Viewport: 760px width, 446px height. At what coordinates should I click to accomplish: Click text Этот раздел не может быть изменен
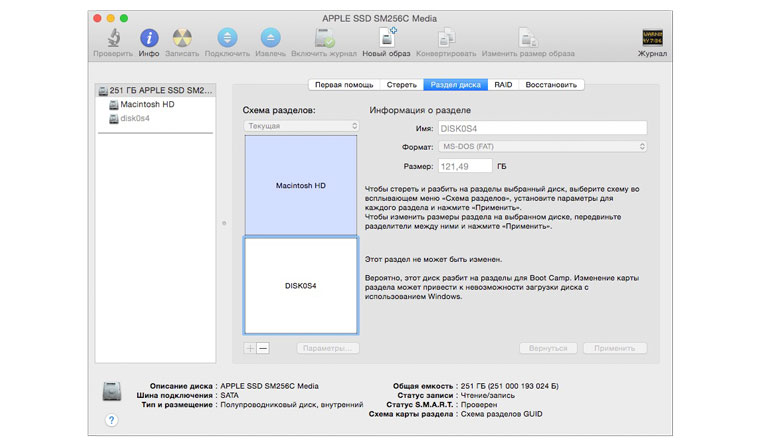pos(433,259)
